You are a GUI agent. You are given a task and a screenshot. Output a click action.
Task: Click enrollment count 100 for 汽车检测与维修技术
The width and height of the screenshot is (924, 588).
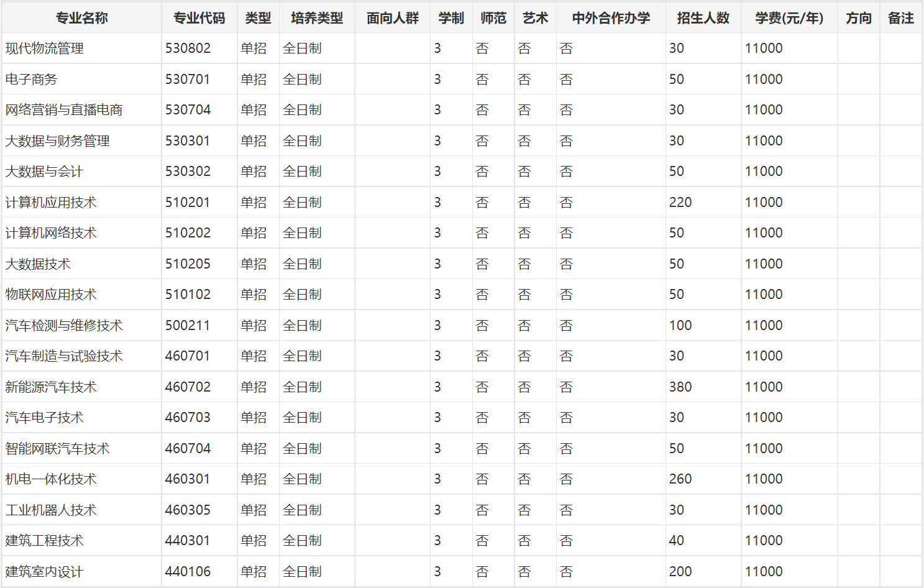[680, 326]
